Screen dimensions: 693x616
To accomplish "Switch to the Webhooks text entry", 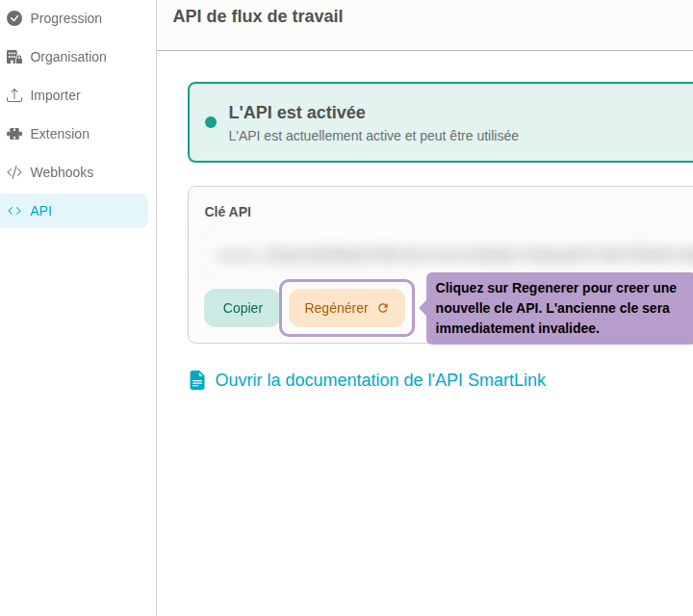I will pyautogui.click(x=62, y=172).
